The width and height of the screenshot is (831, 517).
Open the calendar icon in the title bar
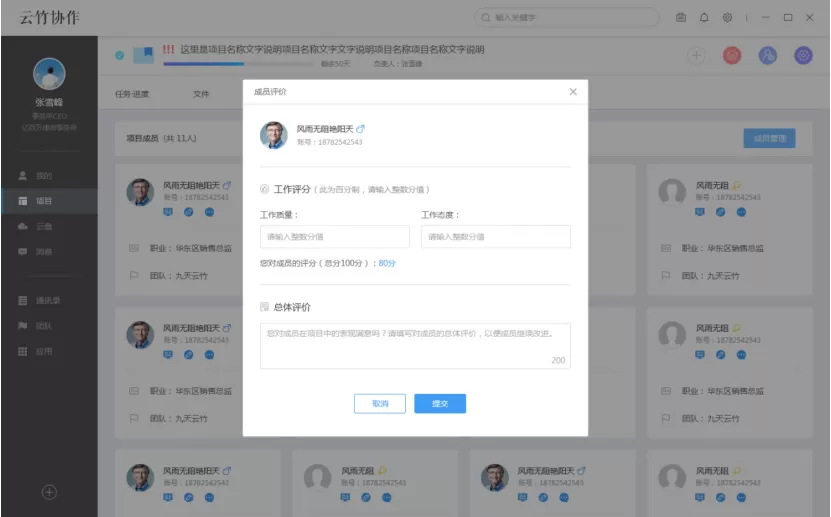pyautogui.click(x=681, y=17)
